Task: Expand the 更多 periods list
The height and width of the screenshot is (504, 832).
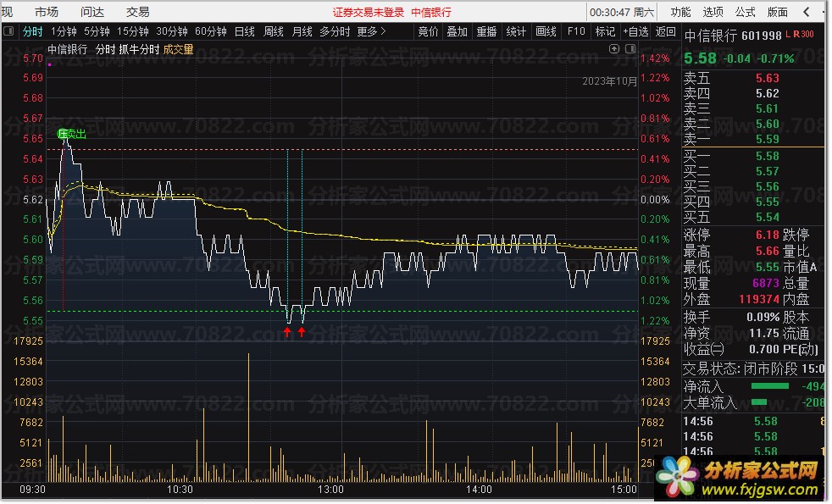Action: click(x=371, y=31)
